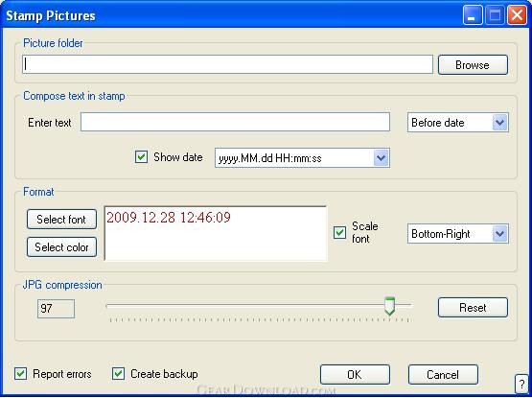Viewport: 532px width, 398px height.
Task: Click the Enter text input field
Action: [x=235, y=122]
